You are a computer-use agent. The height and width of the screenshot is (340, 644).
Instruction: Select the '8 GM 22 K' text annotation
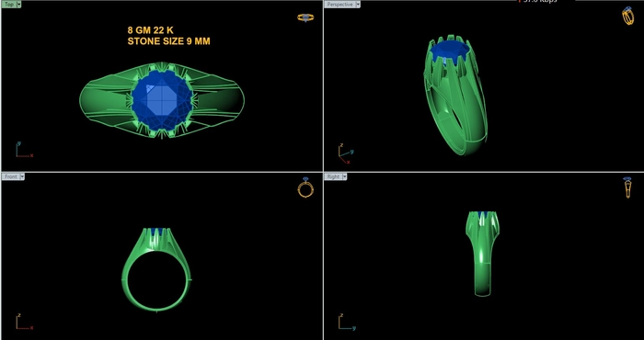click(150, 30)
